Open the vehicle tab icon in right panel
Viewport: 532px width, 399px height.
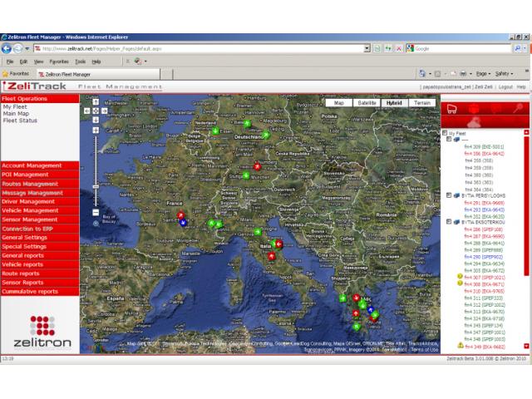[452, 109]
